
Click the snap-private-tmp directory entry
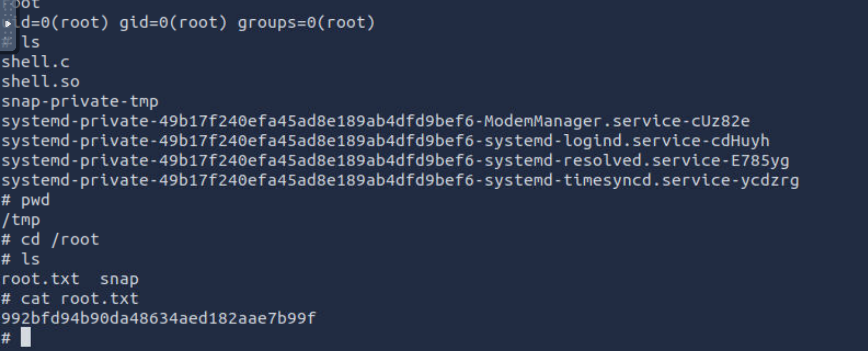(80, 101)
